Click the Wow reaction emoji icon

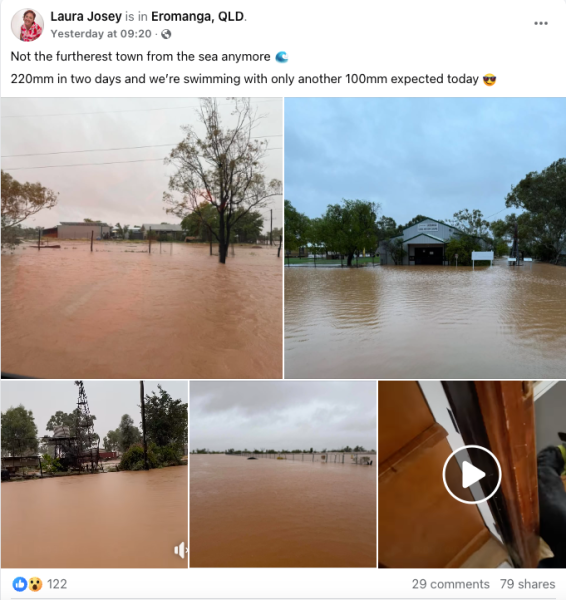[35, 584]
